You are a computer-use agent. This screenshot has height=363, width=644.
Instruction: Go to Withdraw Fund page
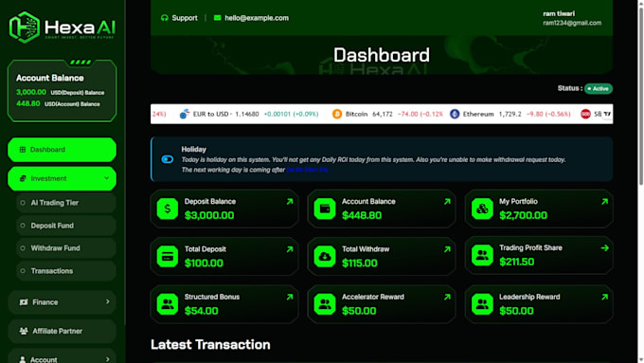pyautogui.click(x=66, y=248)
